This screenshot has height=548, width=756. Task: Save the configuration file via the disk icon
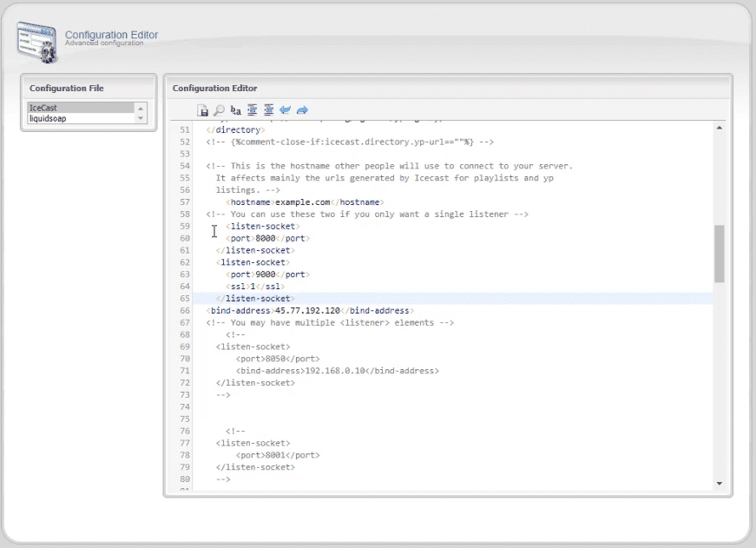[x=203, y=110]
